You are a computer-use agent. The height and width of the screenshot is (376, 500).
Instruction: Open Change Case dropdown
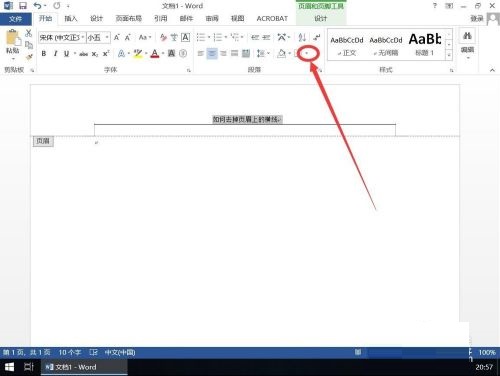145,37
